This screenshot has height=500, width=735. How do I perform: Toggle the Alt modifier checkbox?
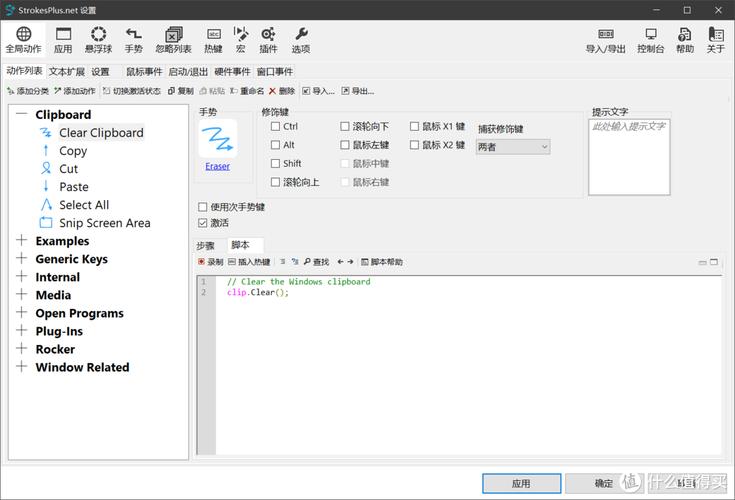click(276, 145)
